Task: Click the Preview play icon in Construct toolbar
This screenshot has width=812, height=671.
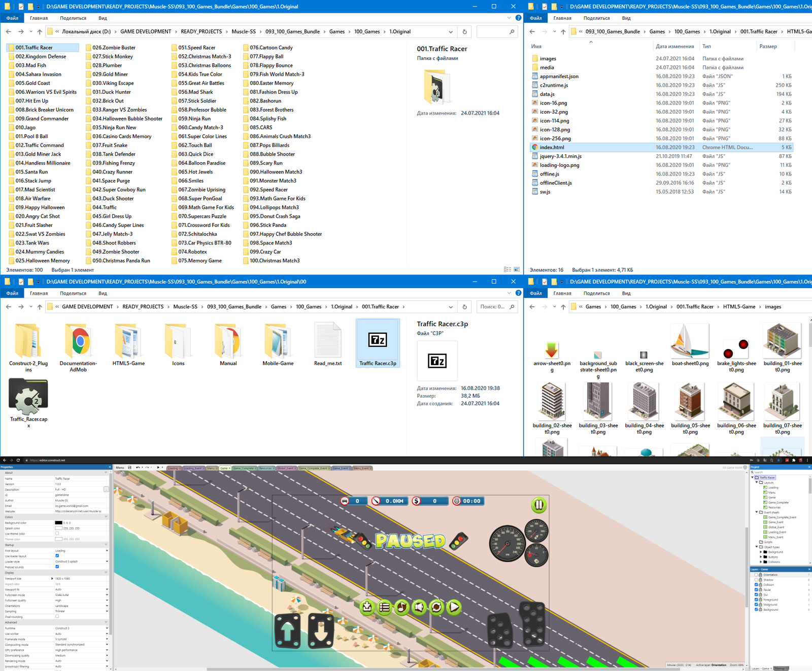Action: 158,468
